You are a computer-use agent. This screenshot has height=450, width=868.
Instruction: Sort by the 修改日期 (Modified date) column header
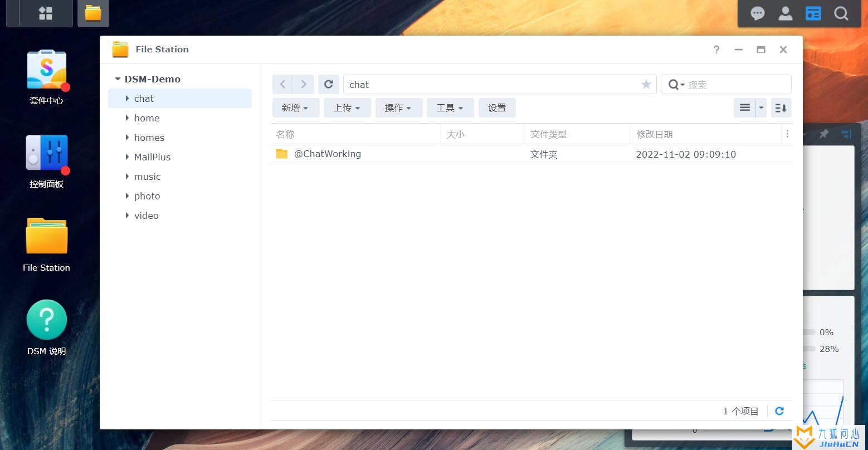click(x=706, y=134)
